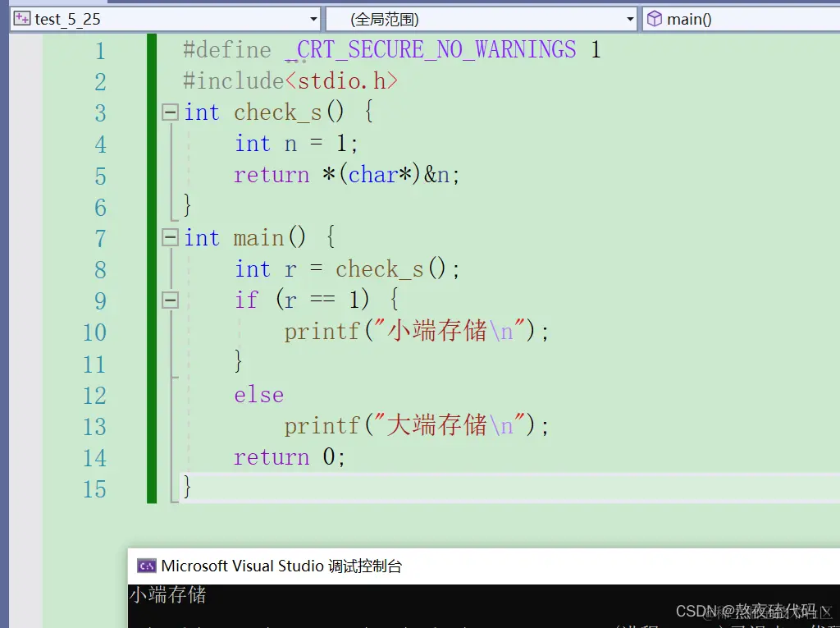
Task: Click line number 10 in the gutter
Action: tap(94, 332)
